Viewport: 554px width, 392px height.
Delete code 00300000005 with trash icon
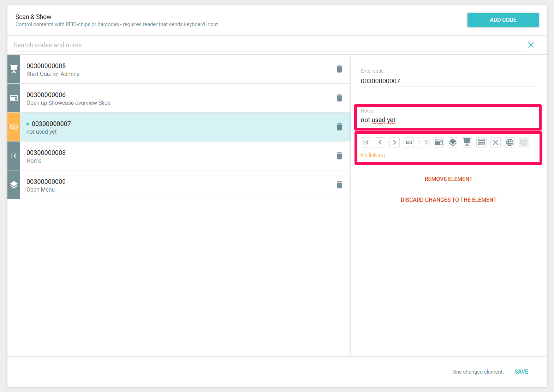point(339,69)
